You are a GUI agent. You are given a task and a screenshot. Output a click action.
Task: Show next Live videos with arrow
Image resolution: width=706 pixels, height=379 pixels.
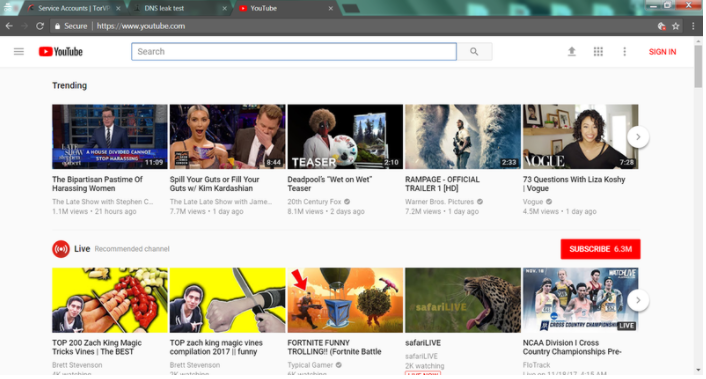point(638,300)
